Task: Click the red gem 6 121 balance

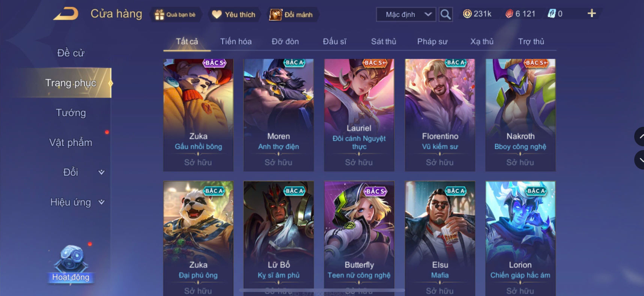Action: click(520, 14)
